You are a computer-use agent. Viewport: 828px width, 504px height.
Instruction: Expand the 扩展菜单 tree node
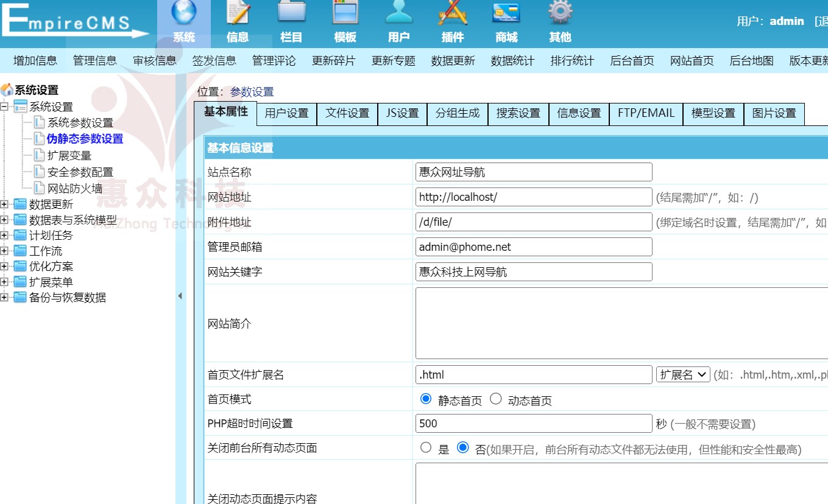click(x=5, y=282)
